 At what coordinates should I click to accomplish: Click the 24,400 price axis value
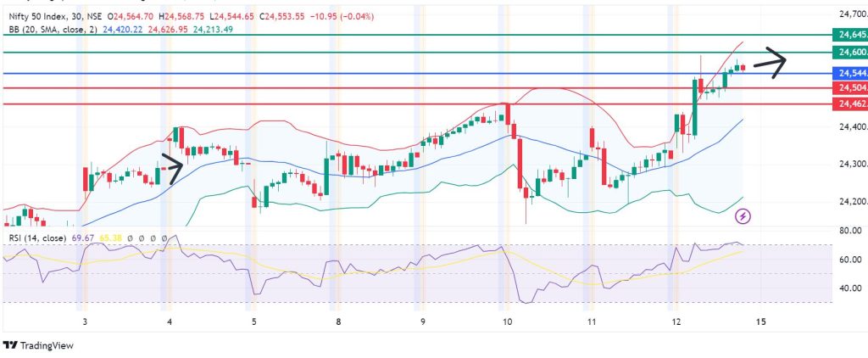853,127
